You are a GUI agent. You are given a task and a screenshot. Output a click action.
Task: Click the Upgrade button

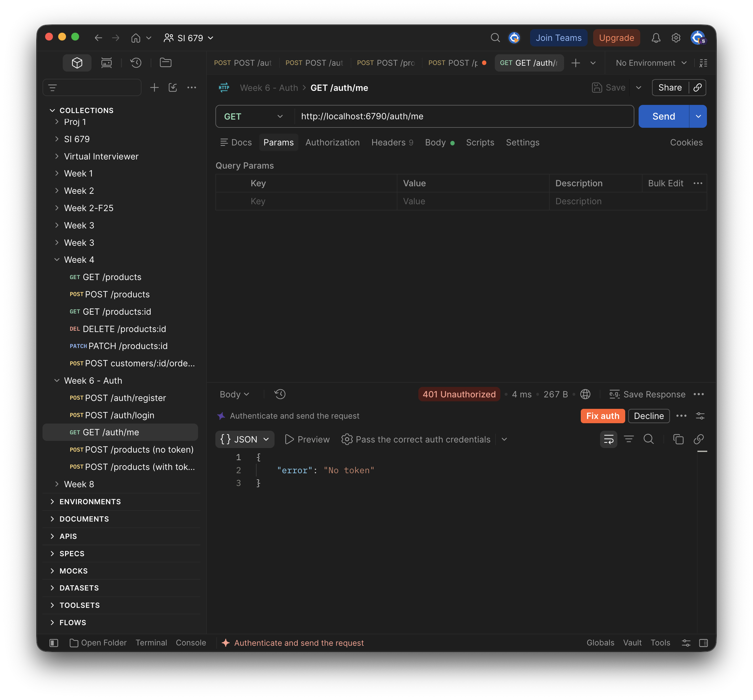click(x=616, y=38)
